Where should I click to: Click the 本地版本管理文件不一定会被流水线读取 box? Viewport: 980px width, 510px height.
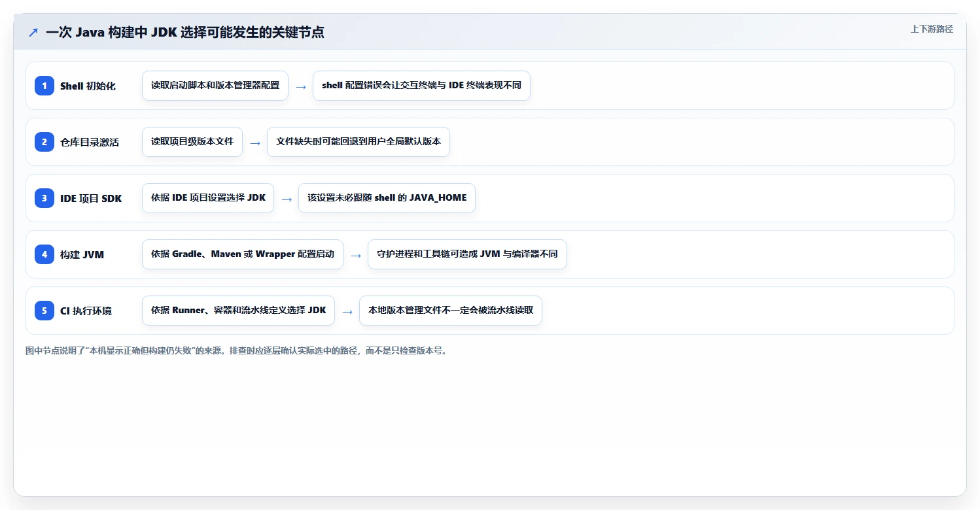click(x=451, y=311)
